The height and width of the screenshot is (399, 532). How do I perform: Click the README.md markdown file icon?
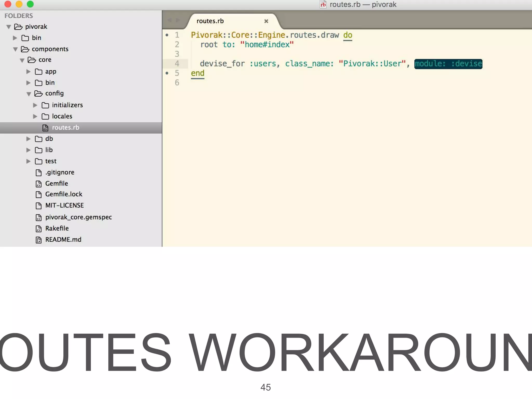coord(38,240)
